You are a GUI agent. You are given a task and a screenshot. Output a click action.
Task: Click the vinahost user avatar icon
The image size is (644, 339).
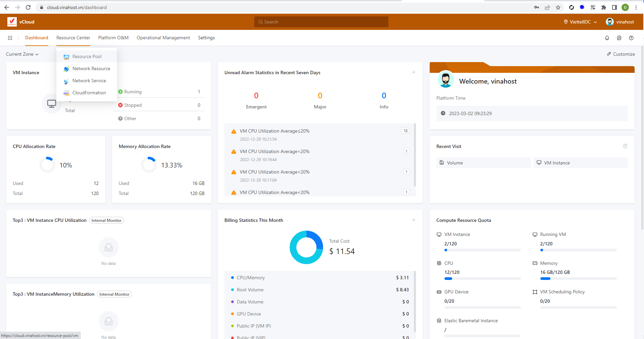[609, 22]
